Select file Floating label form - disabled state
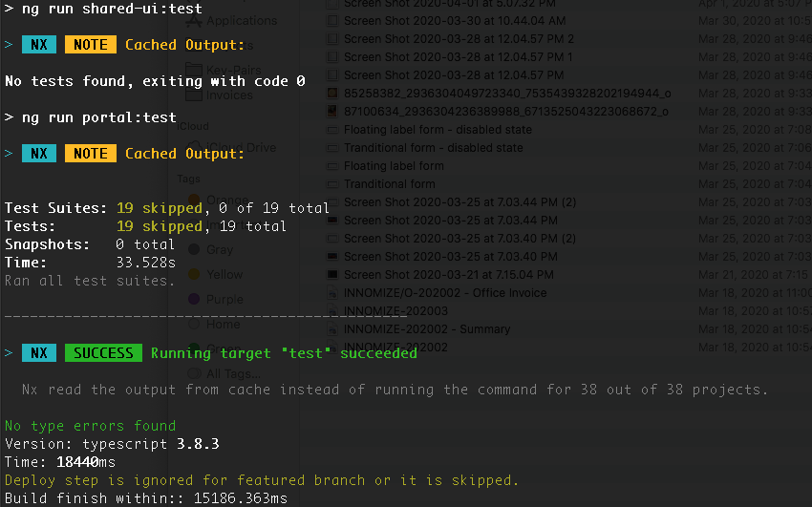This screenshot has height=507, width=812. 438,129
